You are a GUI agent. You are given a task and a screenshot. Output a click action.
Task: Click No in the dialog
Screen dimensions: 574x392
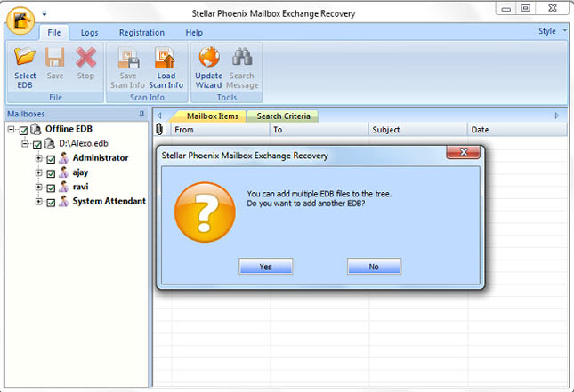(x=374, y=267)
